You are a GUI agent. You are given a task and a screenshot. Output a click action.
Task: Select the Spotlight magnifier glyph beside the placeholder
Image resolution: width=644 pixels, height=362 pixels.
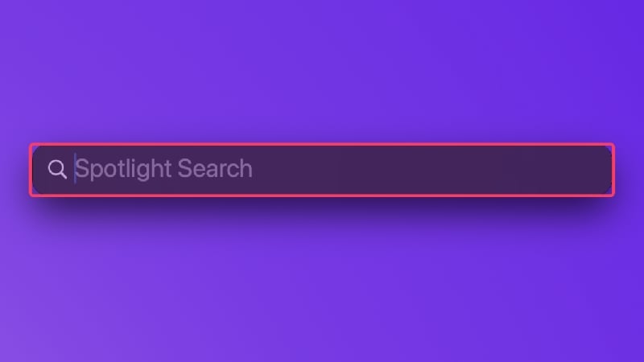[x=57, y=169]
